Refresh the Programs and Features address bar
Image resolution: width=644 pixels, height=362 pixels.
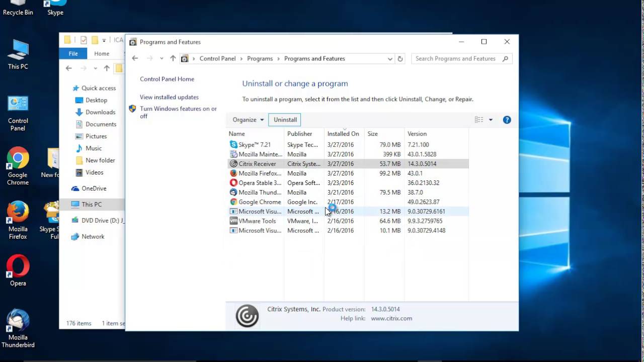coord(400,59)
